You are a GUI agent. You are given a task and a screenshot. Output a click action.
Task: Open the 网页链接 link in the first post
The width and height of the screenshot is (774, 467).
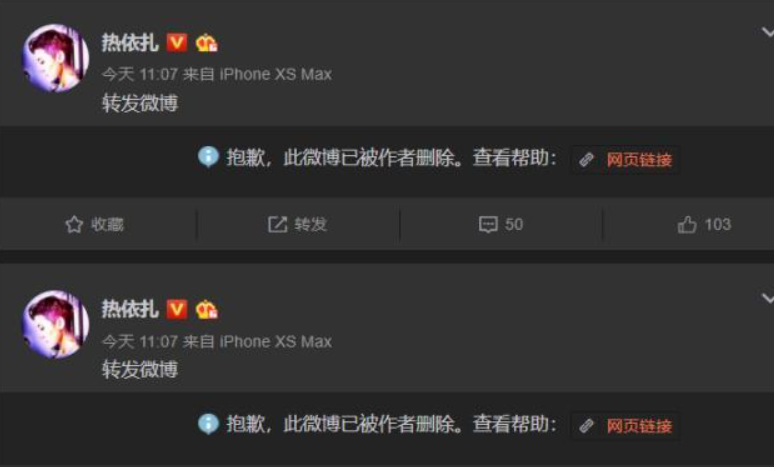(625, 160)
